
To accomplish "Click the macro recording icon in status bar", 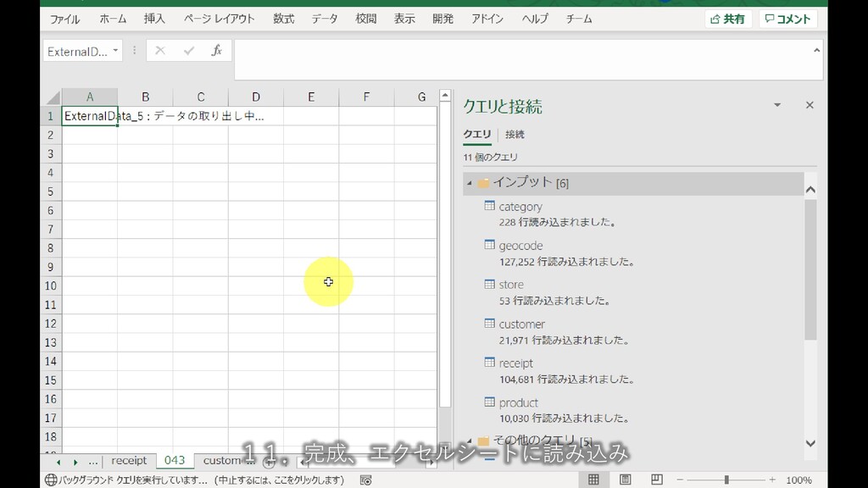I will click(365, 480).
